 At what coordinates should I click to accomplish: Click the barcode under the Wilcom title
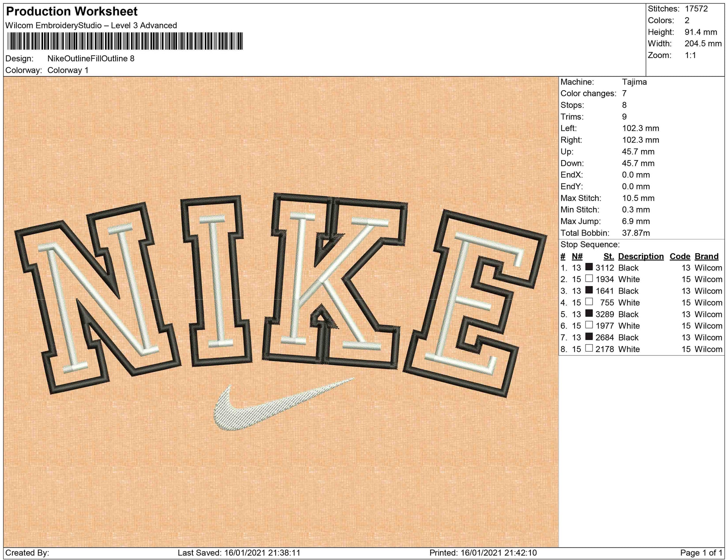click(125, 41)
